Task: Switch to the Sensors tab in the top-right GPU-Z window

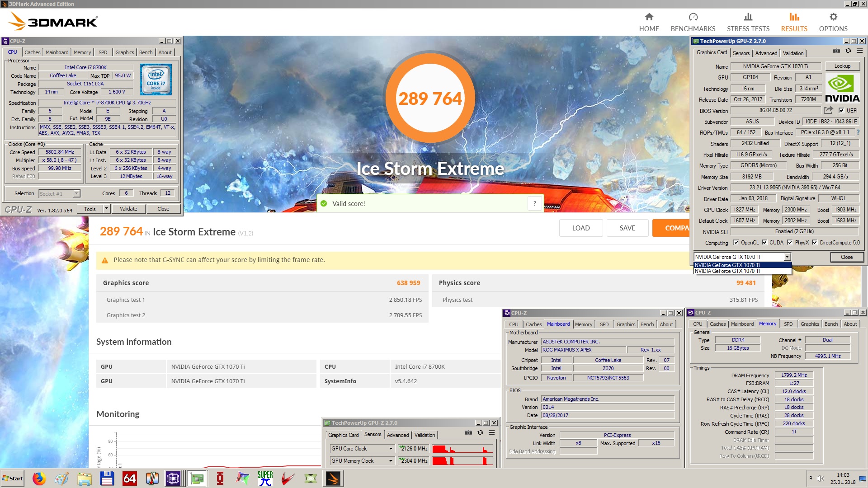Action: 741,53
